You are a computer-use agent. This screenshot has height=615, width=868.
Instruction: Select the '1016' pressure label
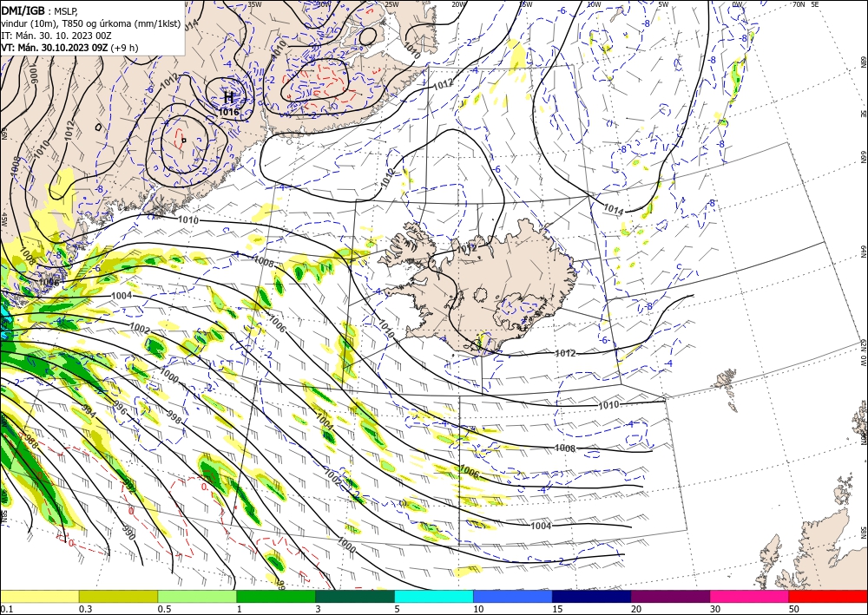[228, 112]
